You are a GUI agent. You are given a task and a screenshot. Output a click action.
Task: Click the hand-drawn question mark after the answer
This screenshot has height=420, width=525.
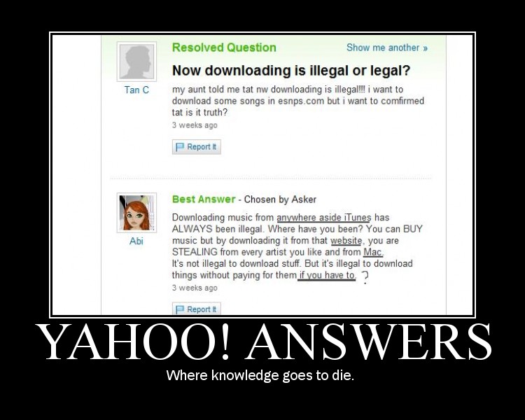(x=365, y=278)
